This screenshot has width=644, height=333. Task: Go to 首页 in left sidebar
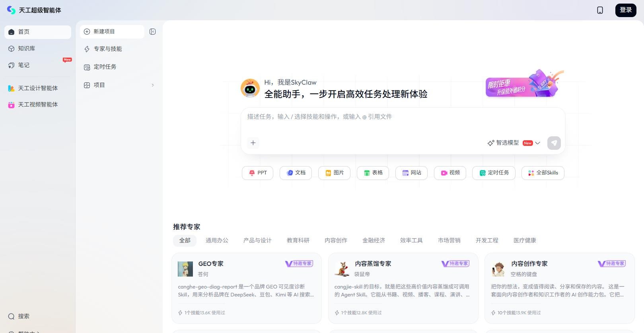(x=38, y=32)
